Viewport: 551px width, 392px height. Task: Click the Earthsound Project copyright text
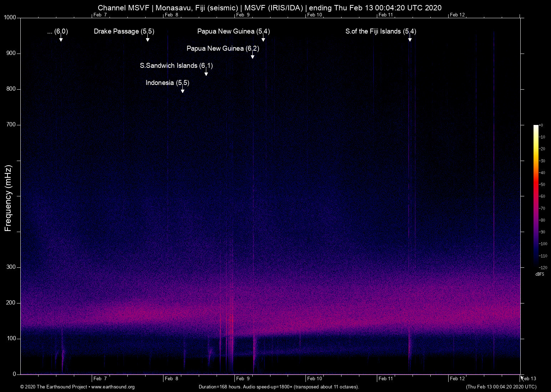[x=54, y=387]
